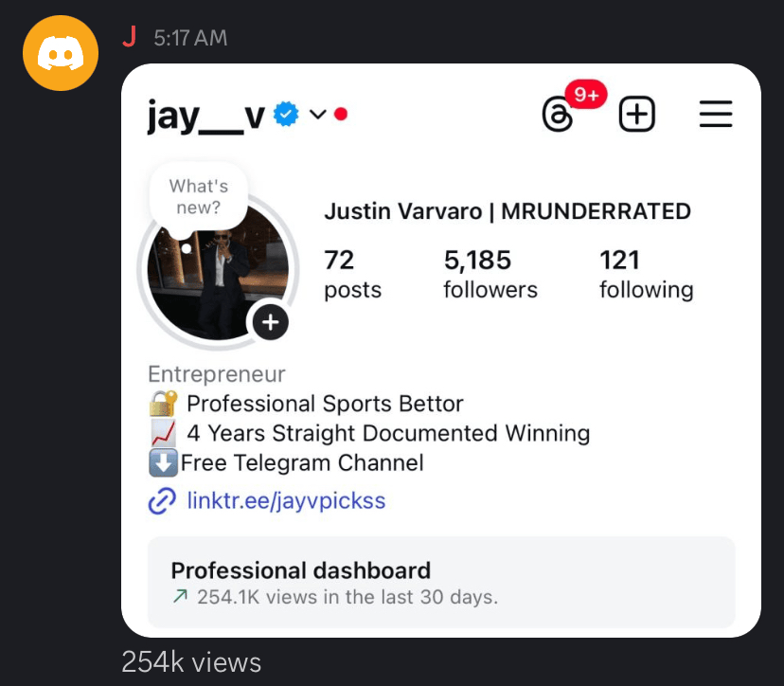Click the jay__v username heading

coord(205,116)
